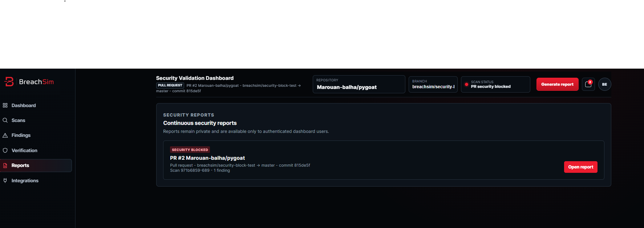Click the Integrations plug icon
This screenshot has width=644, height=228.
(5, 180)
